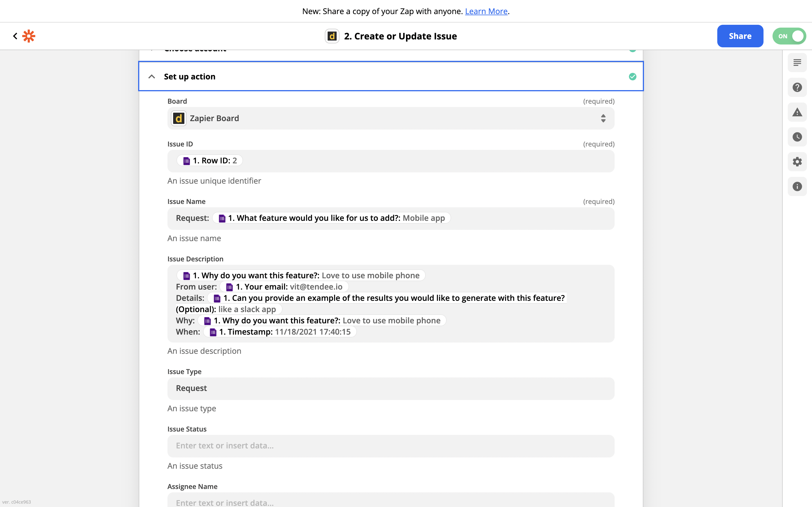
Task: Open Zap settings gear icon
Action: point(797,162)
